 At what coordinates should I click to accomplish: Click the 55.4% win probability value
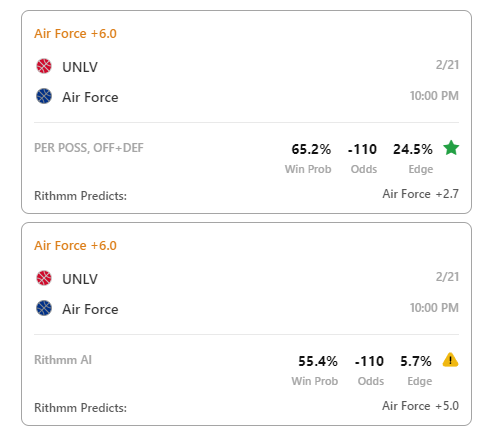(318, 361)
